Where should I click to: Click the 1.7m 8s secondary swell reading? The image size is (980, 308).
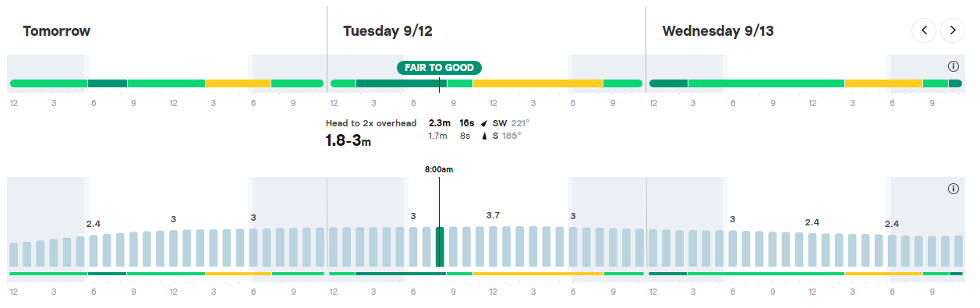click(449, 136)
